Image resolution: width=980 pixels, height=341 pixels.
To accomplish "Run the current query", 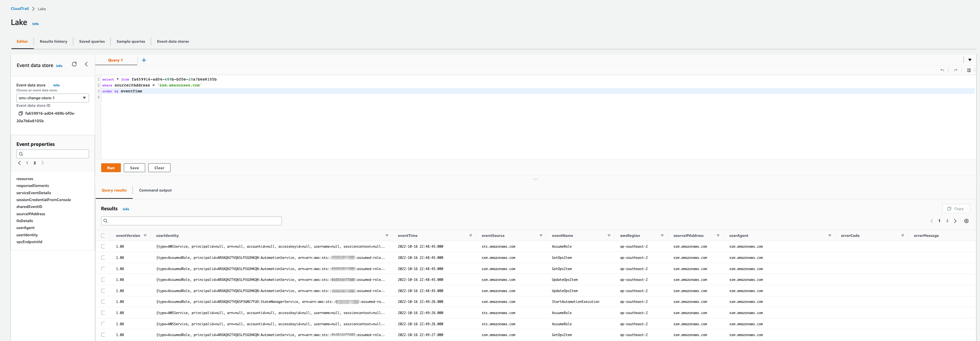I will click(x=111, y=168).
